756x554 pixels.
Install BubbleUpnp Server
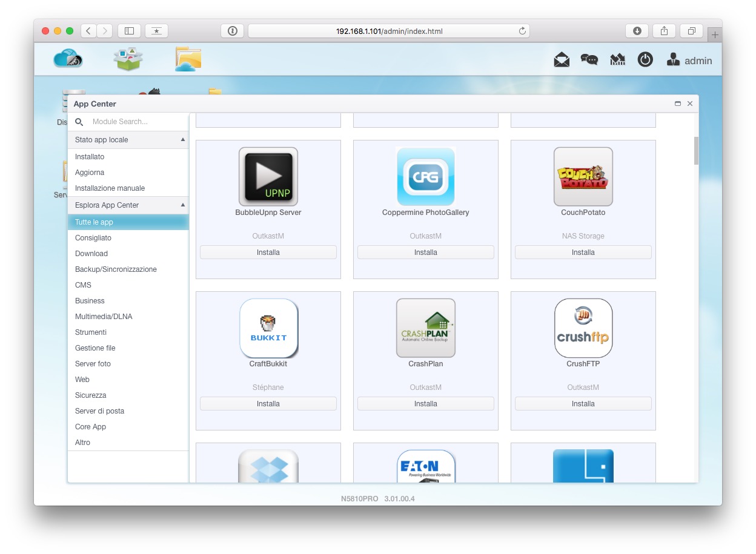pyautogui.click(x=268, y=252)
